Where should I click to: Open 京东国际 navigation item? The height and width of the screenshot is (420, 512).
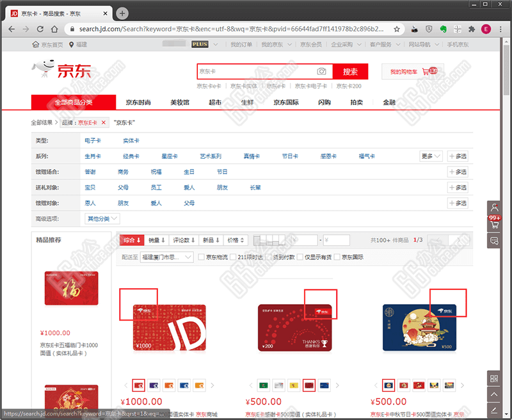286,102
